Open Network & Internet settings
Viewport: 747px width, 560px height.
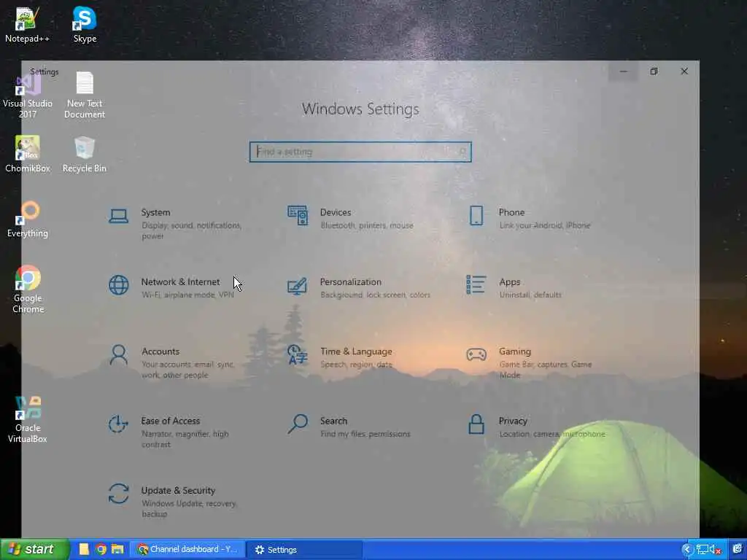172,287
